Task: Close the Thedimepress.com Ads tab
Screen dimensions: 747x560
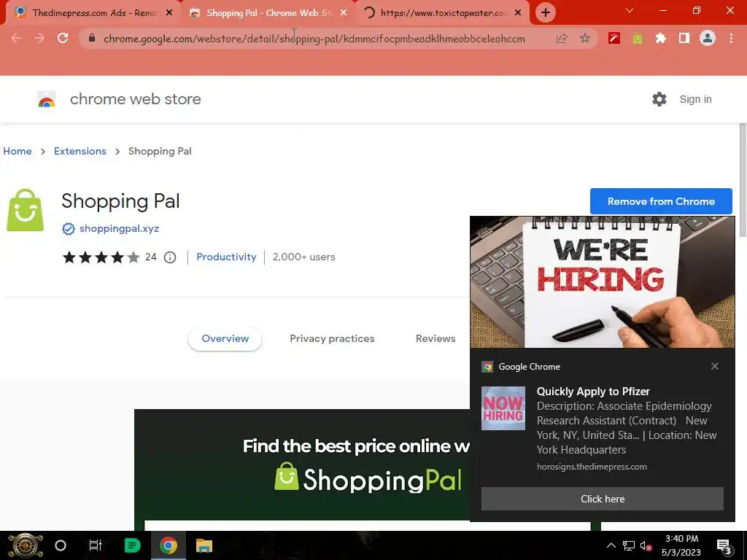Action: pyautogui.click(x=169, y=13)
